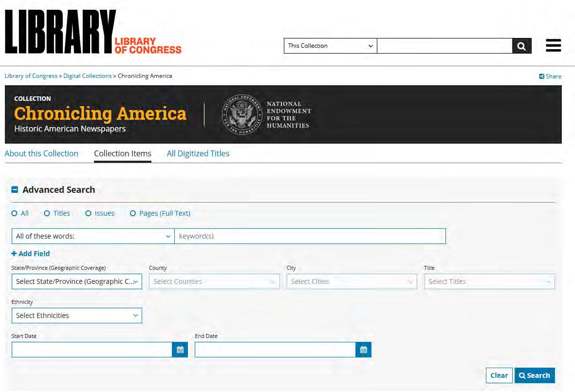Viewport: 575px width, 392px height.
Task: Open the All of these words dropdown
Action: click(x=93, y=236)
